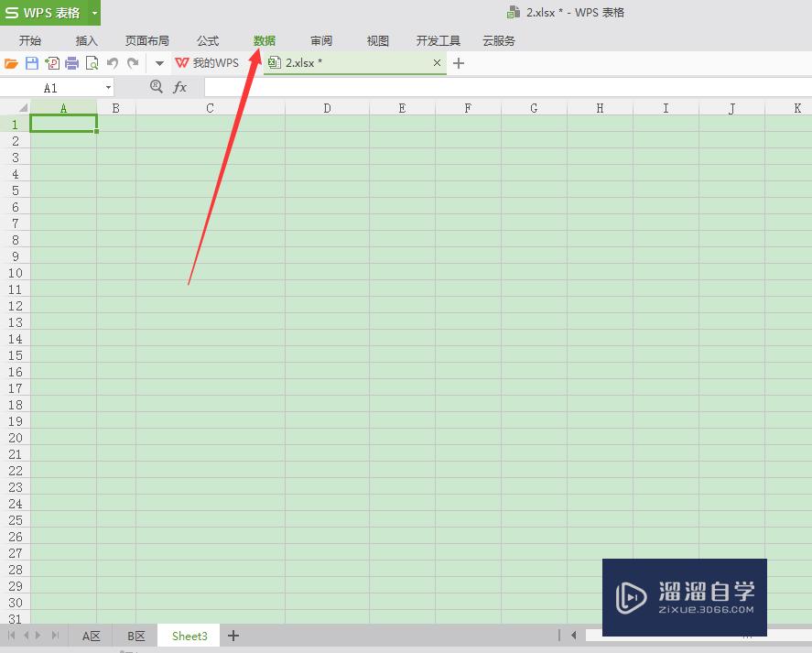Add a new worksheet with the plus button
The width and height of the screenshot is (812, 653).
pyautogui.click(x=233, y=635)
